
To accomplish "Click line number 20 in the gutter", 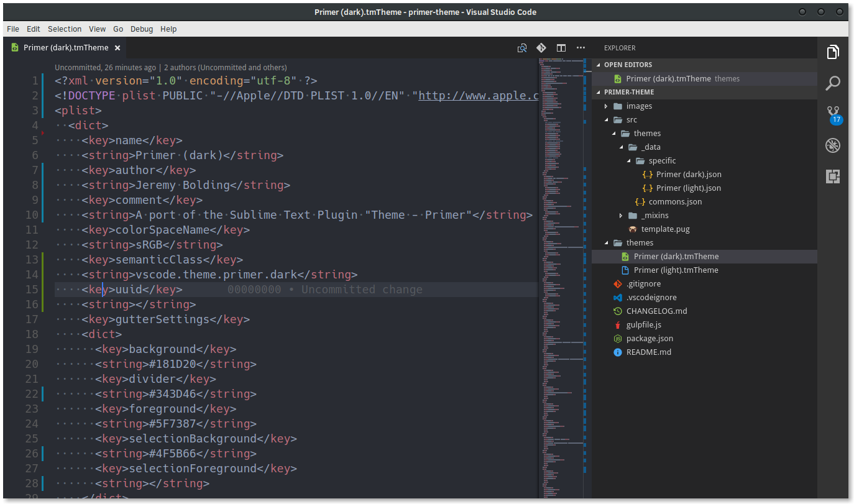I will [x=31, y=364].
